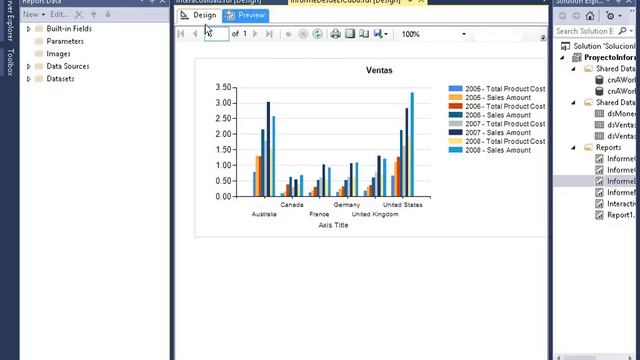Select the Solution root node
This screenshot has height=360, width=640.
pos(598,46)
